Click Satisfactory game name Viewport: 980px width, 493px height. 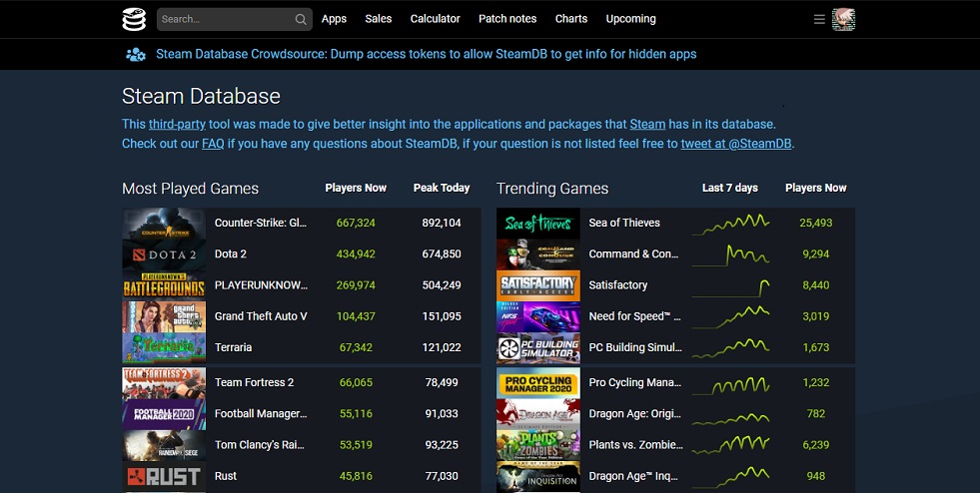618,285
